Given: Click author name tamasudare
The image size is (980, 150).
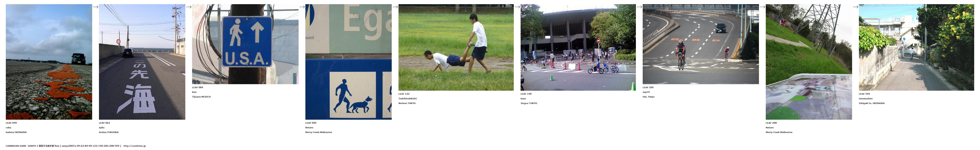Looking at the screenshot, I should tap(866, 98).
